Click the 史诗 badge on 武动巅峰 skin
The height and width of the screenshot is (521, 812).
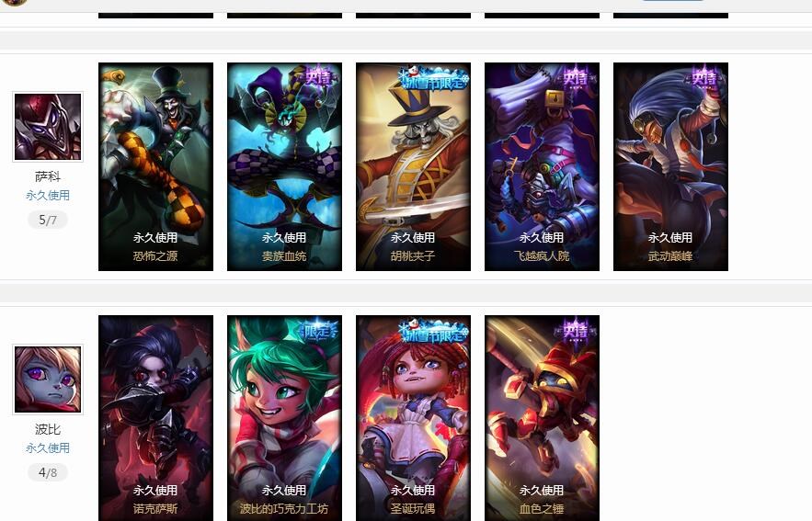[704, 77]
